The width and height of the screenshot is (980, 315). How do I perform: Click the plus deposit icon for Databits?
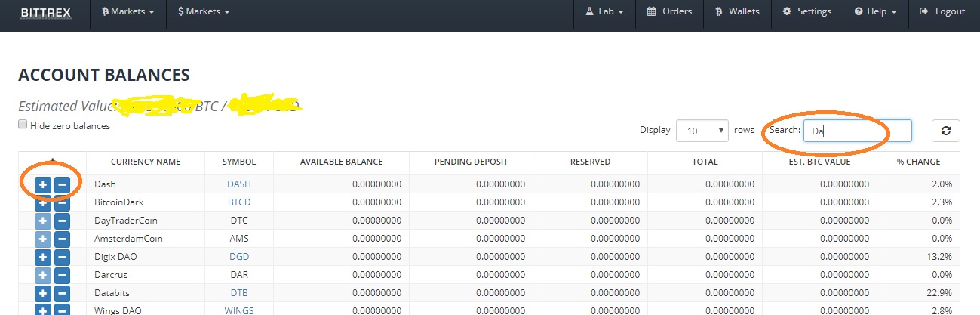[x=43, y=292]
